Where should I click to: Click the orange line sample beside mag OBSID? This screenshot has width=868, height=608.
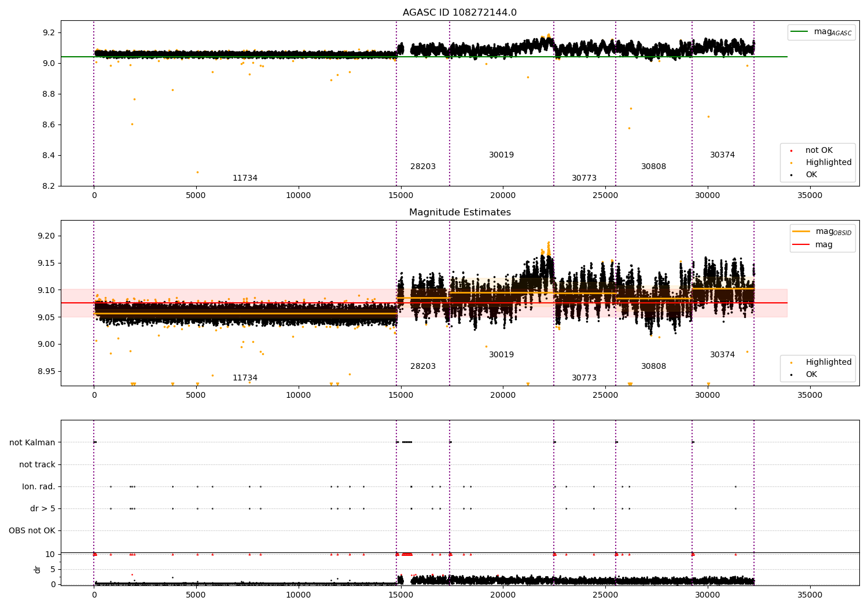click(x=801, y=232)
